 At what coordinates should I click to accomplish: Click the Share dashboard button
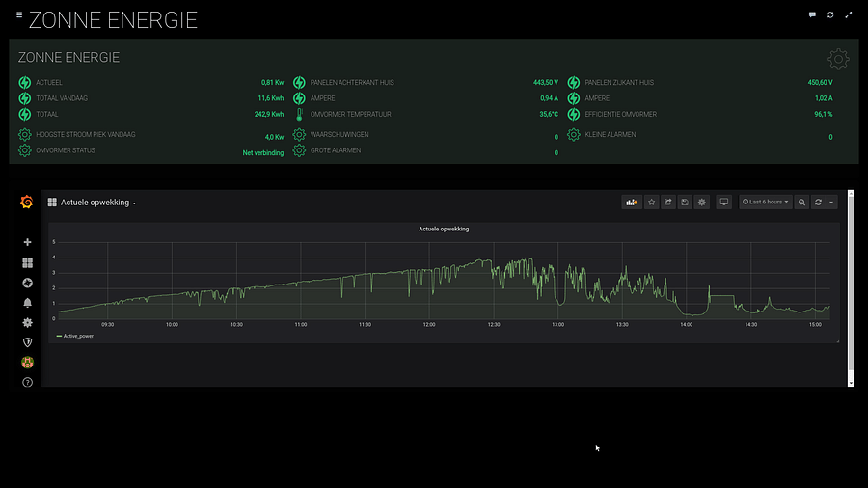tap(668, 203)
